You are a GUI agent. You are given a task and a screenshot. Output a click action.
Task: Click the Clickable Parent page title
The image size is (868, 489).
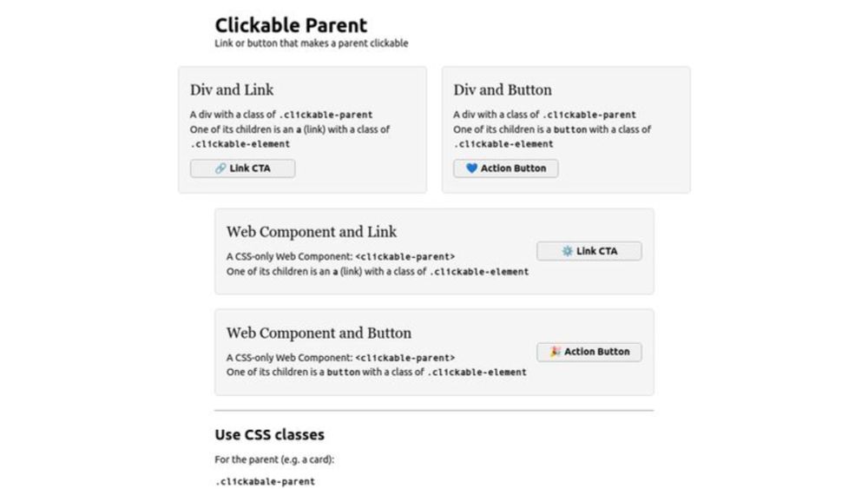pyautogui.click(x=291, y=25)
